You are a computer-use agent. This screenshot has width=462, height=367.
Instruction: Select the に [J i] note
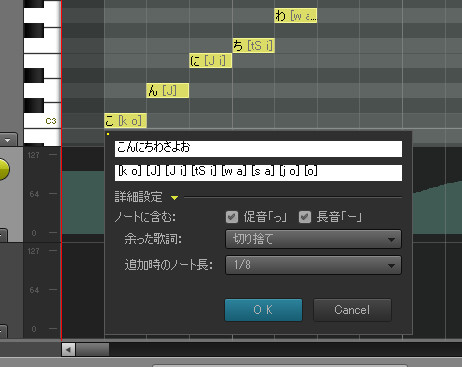pos(210,61)
